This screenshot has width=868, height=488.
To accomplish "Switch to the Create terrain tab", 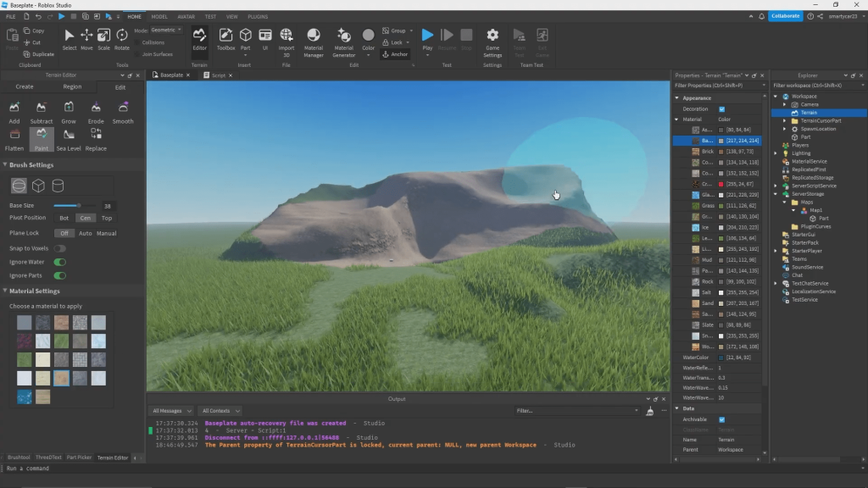I will click(25, 87).
